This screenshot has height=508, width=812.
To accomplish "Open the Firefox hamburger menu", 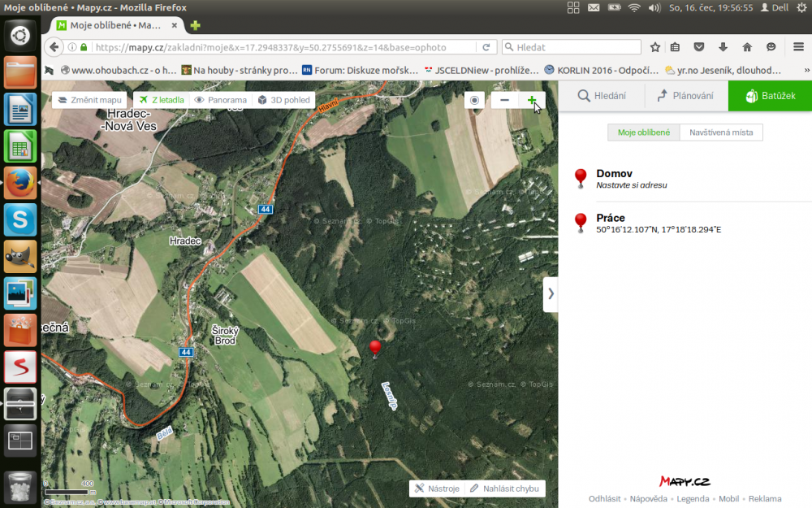I will tap(798, 47).
